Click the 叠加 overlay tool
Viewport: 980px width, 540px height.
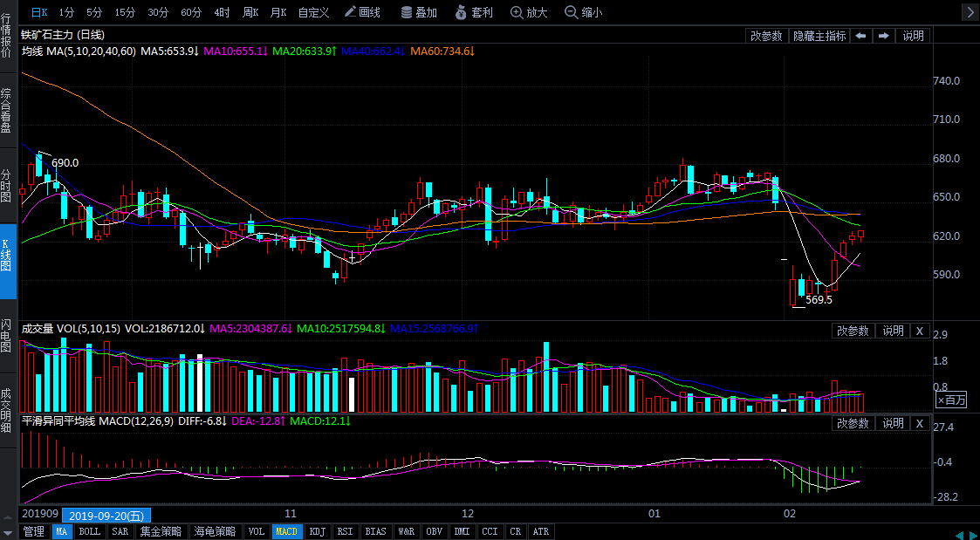pyautogui.click(x=419, y=12)
